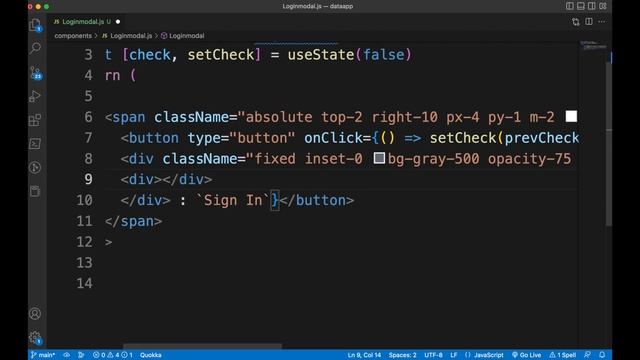This screenshot has width=640, height=360.
Task: Click the opening <span on line 6
Action: (x=125, y=117)
